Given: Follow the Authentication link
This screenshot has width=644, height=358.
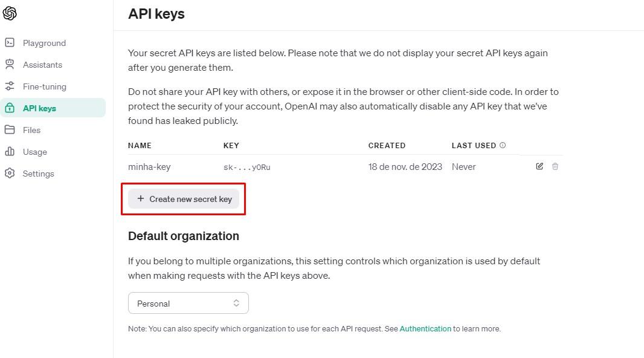Looking at the screenshot, I should pos(425,328).
